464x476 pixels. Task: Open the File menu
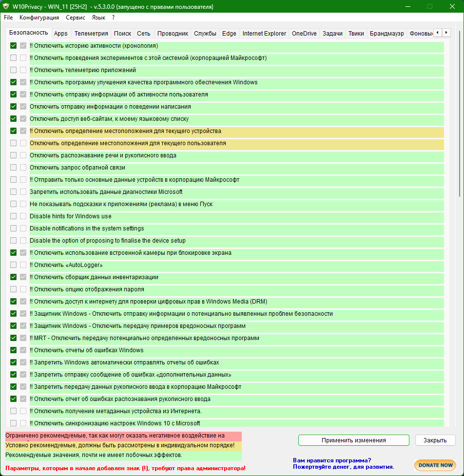[x=8, y=18]
